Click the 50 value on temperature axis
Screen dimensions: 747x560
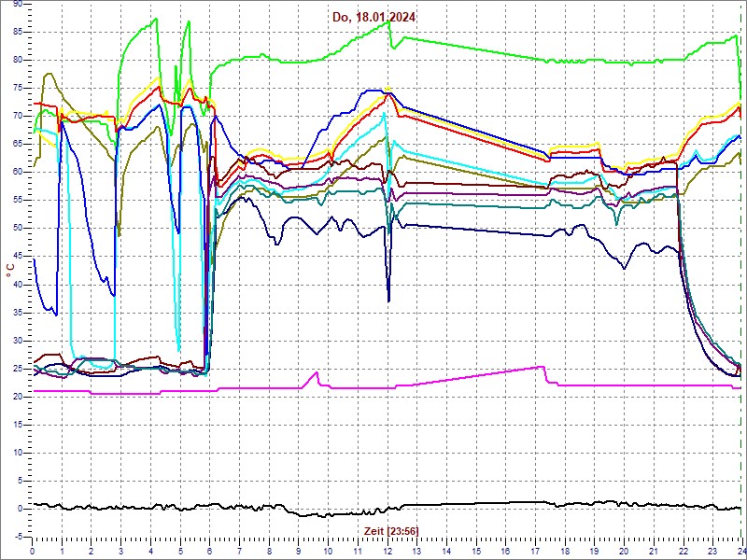[17, 229]
